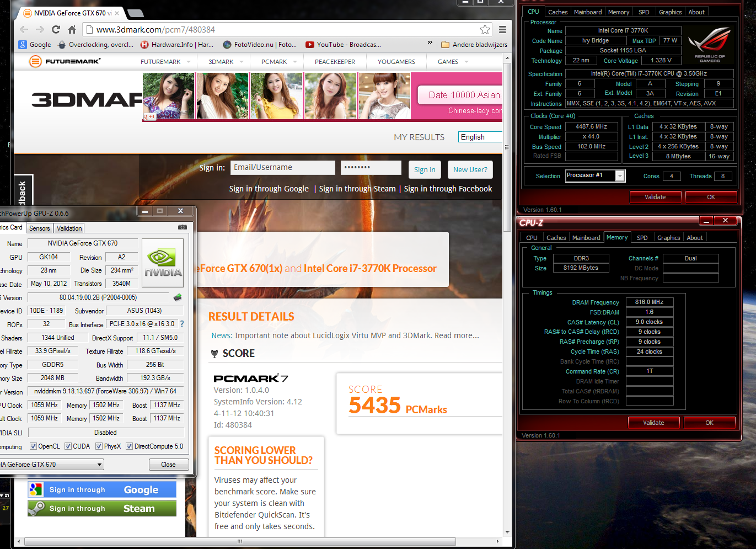Image resolution: width=756 pixels, height=549 pixels.
Task: Toggle the OpenCL checkbox
Action: 33,446
